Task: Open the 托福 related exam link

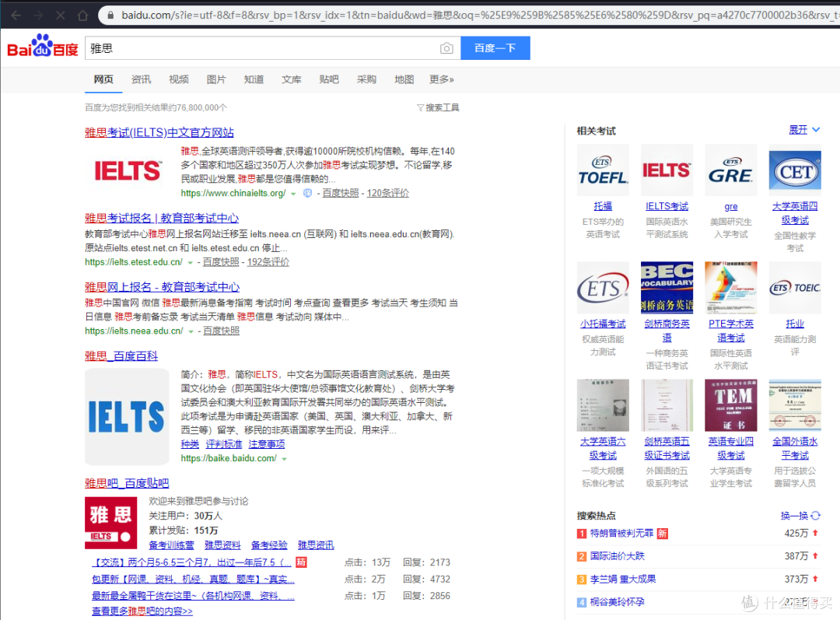Action: tap(603, 206)
